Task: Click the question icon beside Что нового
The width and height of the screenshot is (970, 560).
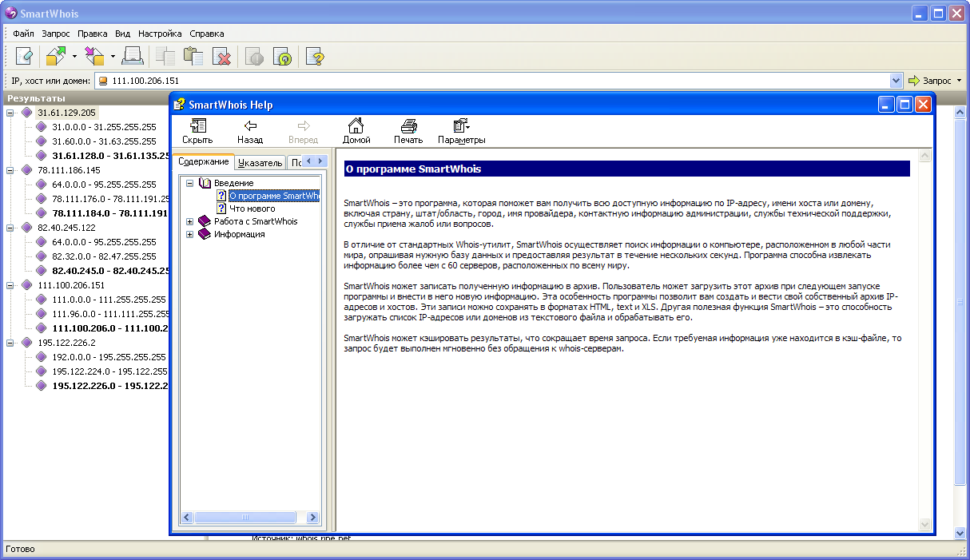Action: [222, 209]
